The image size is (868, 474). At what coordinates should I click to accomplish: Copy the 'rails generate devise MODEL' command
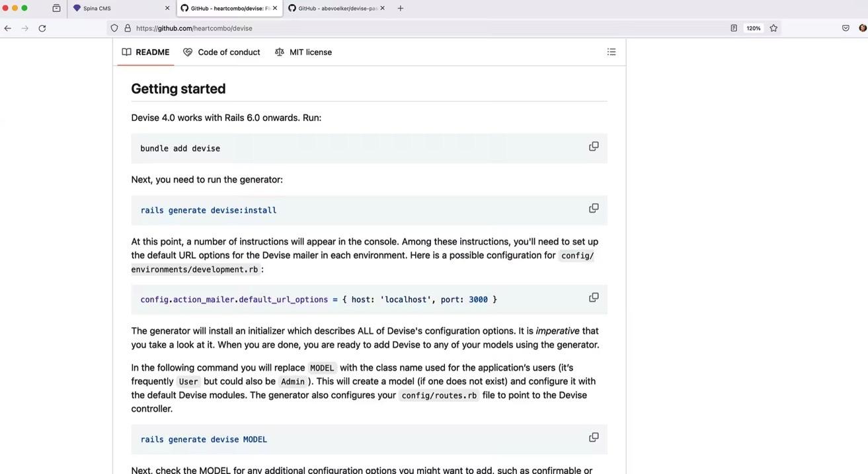pyautogui.click(x=594, y=438)
